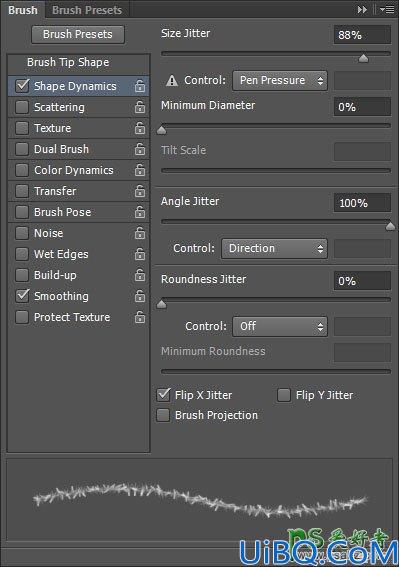Click the Roundness Jitter slider handle

pyautogui.click(x=162, y=304)
